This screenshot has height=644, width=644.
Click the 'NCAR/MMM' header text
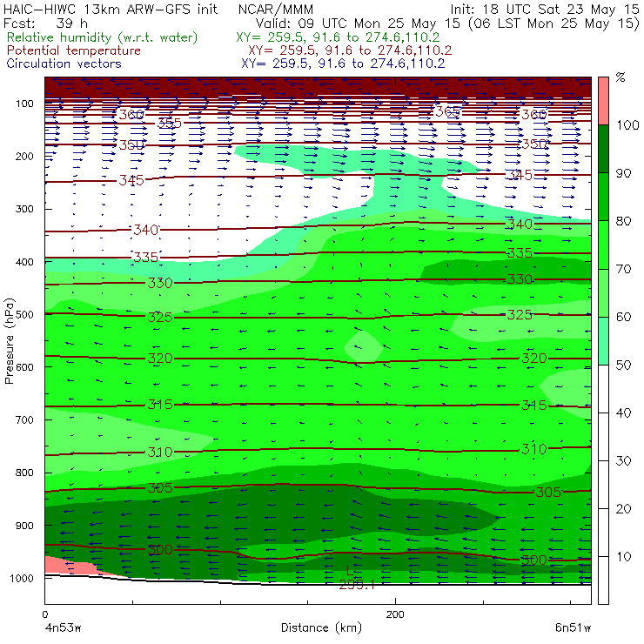(x=276, y=10)
